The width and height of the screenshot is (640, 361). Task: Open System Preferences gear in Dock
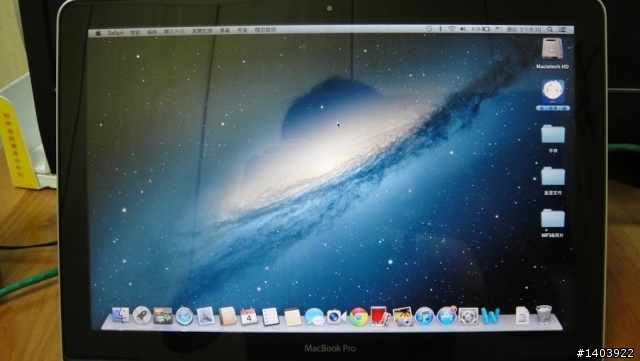[x=469, y=316]
